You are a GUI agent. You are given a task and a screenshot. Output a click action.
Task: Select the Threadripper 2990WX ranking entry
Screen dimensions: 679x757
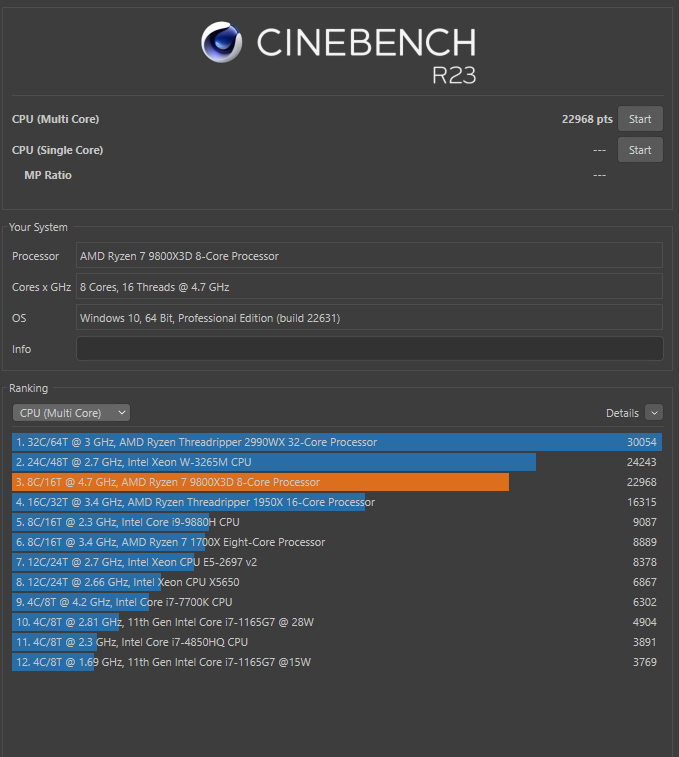click(x=336, y=442)
